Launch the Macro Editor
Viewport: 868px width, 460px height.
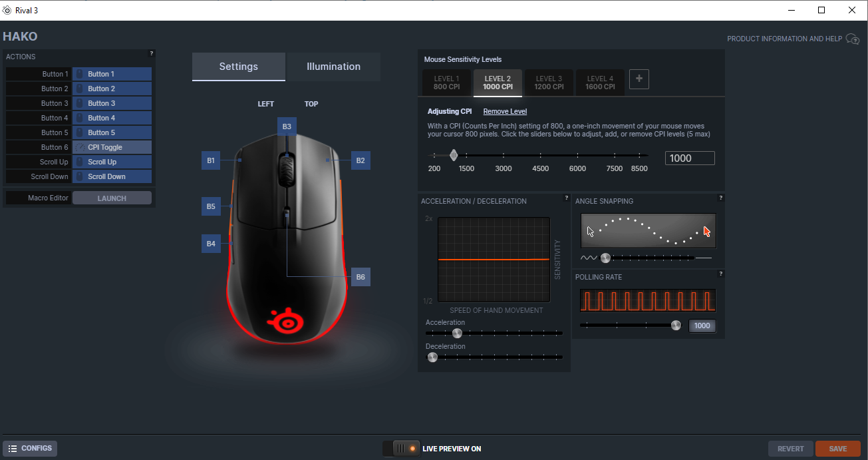[x=112, y=198]
